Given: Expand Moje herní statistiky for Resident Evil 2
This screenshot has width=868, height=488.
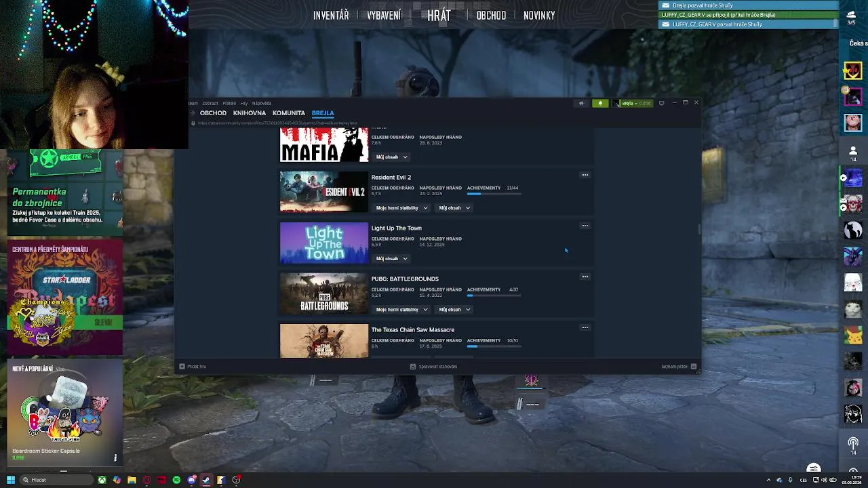Looking at the screenshot, I should 402,208.
